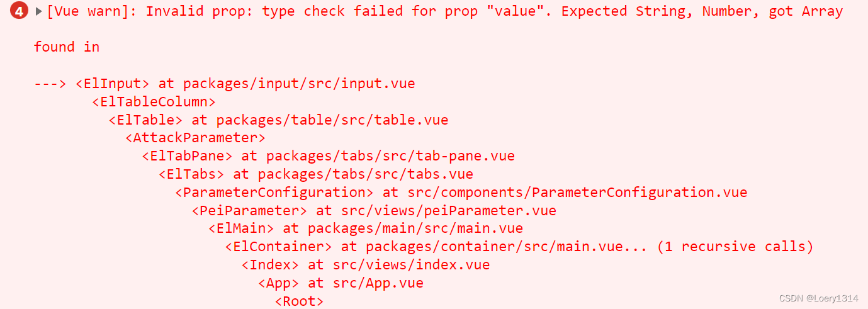Viewport: 868px width, 309px height.
Task: Open packages/table/src/table.vue path
Action: tap(332, 120)
